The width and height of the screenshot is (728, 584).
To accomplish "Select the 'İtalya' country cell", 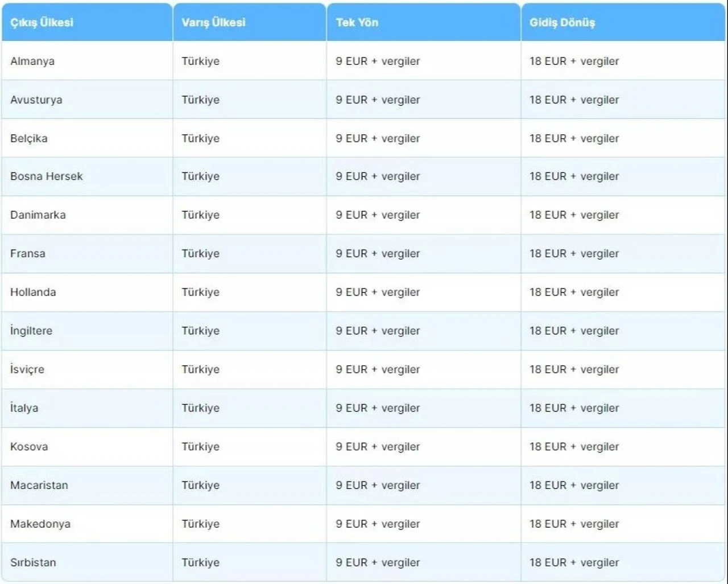I will pos(24,408).
